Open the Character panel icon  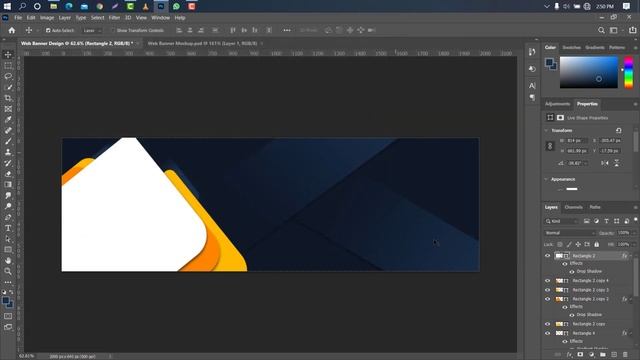click(532, 86)
